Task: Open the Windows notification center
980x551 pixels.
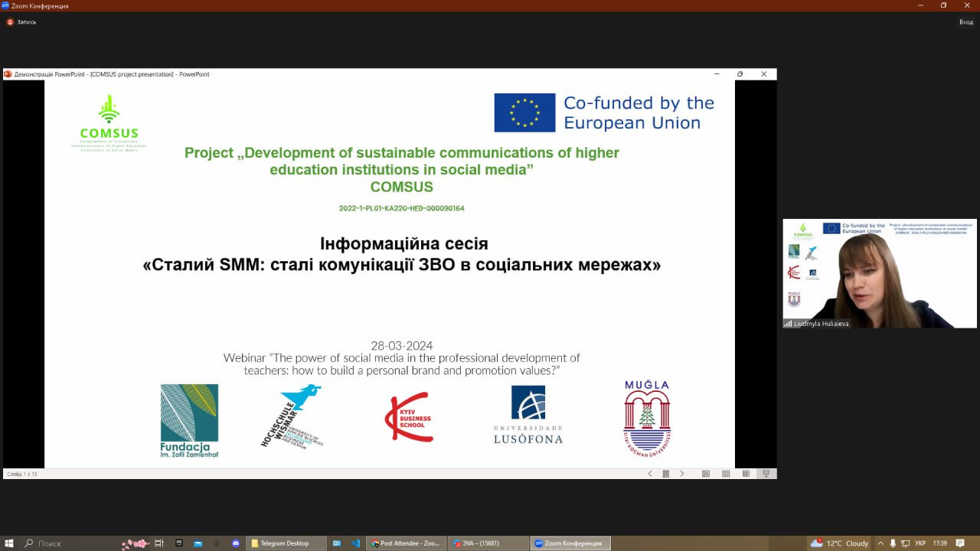Action: pos(961,543)
